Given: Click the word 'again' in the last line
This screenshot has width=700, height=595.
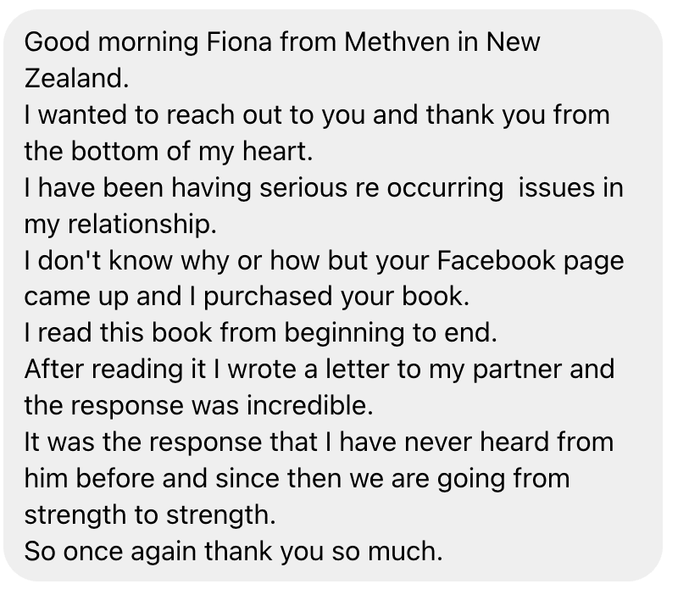Looking at the screenshot, I should pyautogui.click(x=159, y=552).
